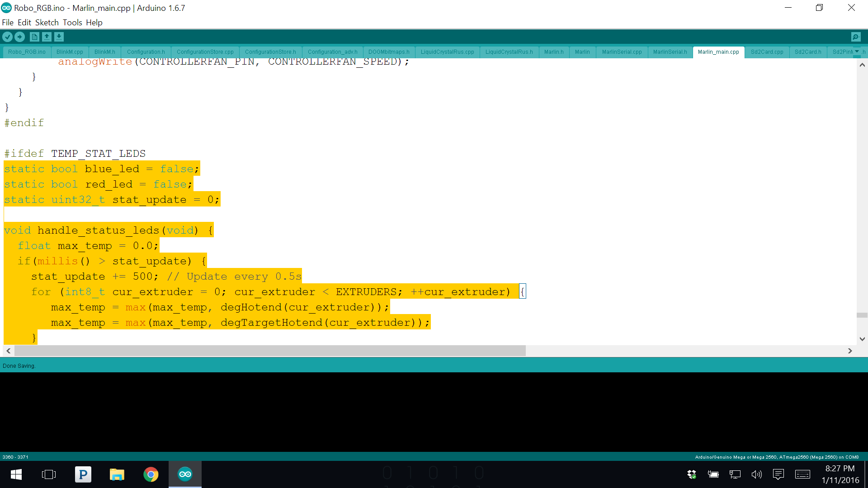Open Task View on the taskbar
The image size is (868, 488).
(x=49, y=474)
